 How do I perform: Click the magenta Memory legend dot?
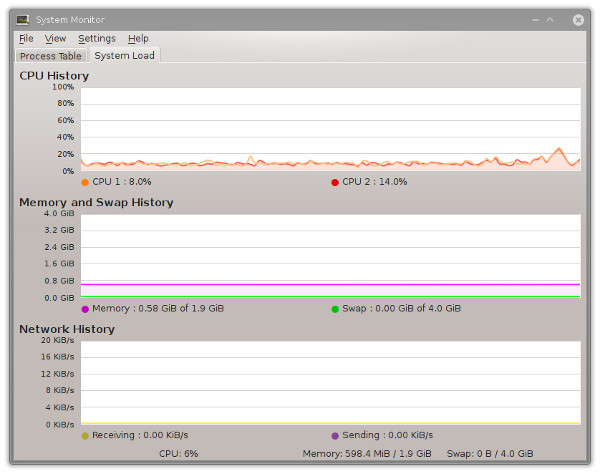pos(85,309)
